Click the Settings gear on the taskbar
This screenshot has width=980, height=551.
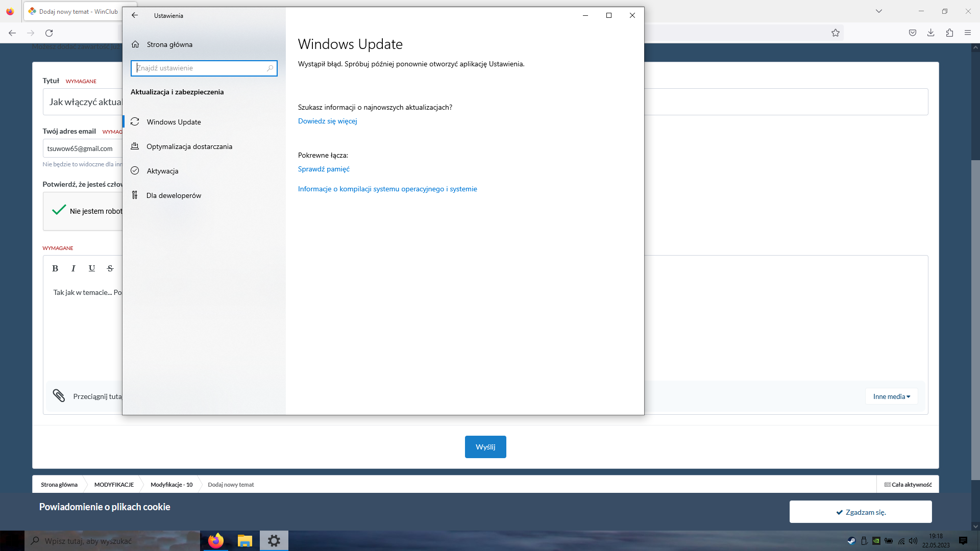point(274,541)
